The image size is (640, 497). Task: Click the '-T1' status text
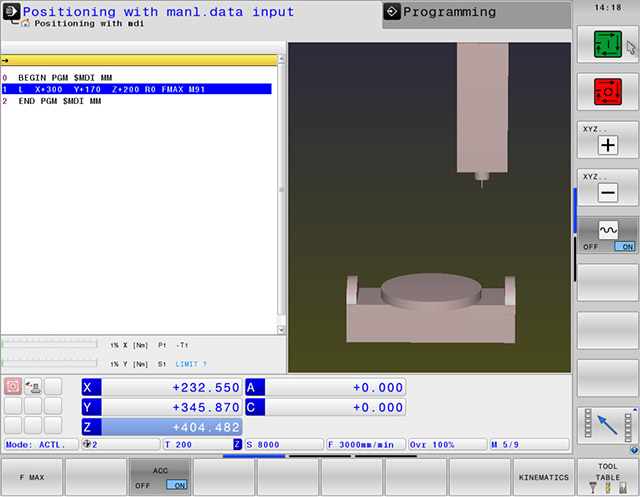182,345
